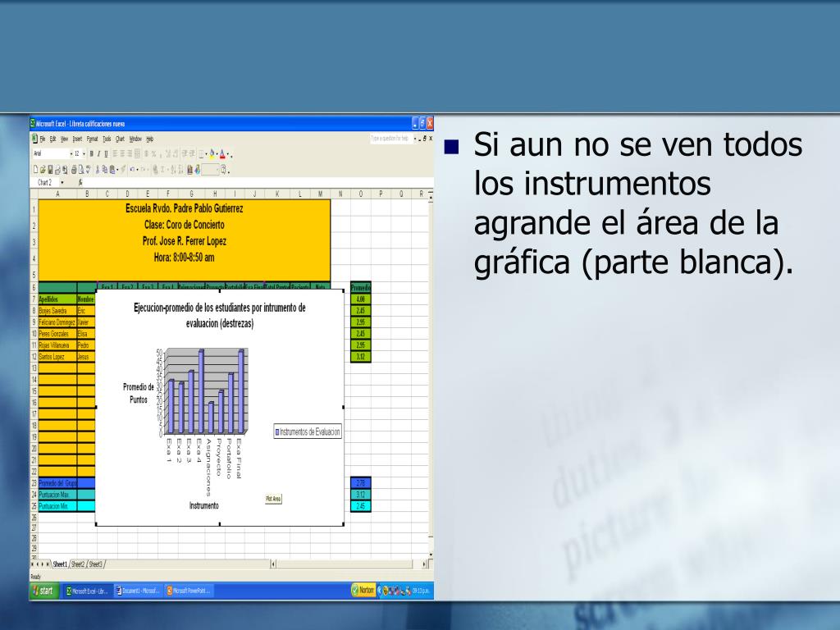Click the Percent style icon

point(153,153)
